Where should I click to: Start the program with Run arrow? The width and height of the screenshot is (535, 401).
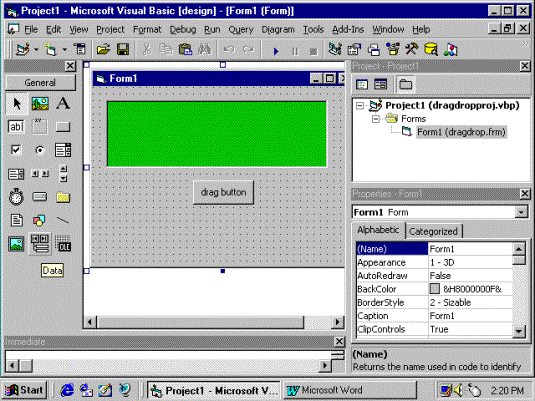276,51
